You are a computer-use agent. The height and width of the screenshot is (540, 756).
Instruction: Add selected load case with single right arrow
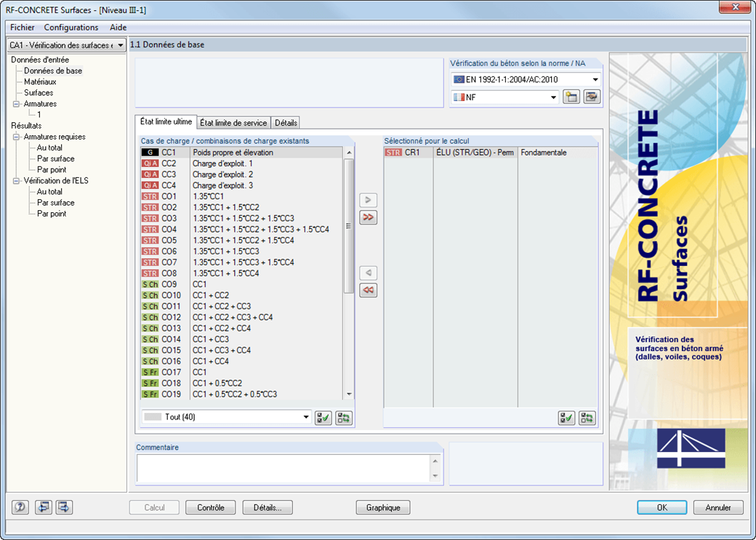tap(369, 200)
